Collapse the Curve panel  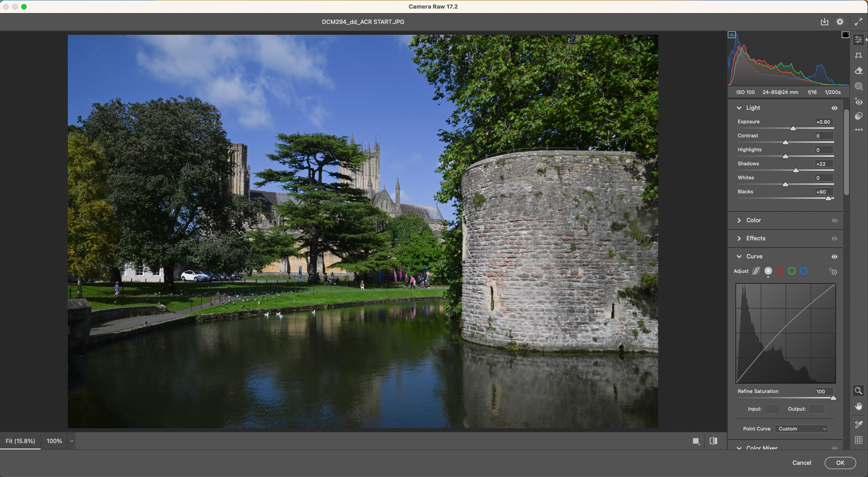[739, 257]
